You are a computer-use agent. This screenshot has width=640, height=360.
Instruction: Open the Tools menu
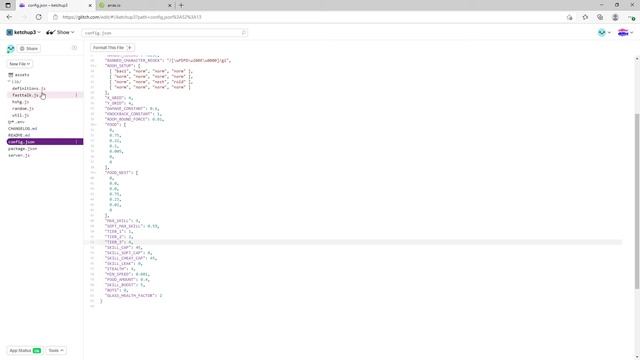(56, 351)
